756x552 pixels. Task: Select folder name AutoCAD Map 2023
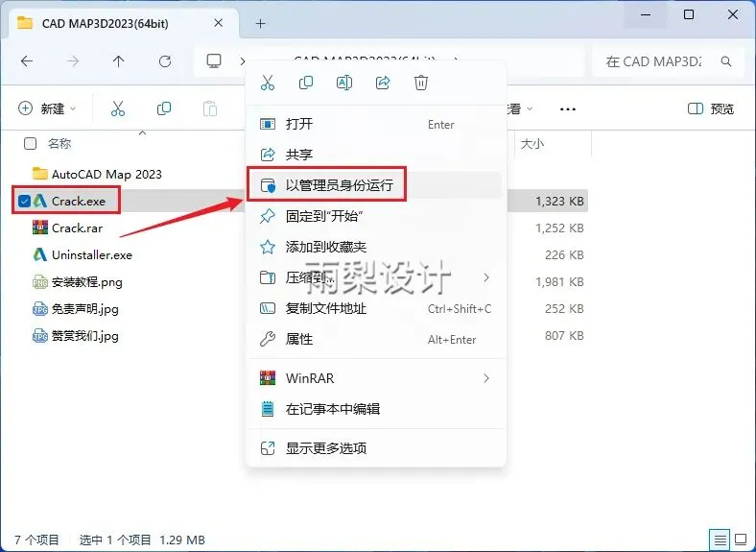(106, 174)
